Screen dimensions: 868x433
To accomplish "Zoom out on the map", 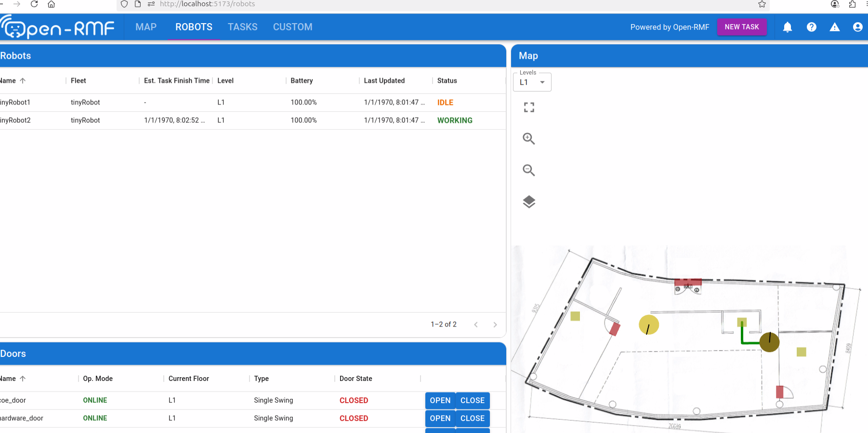I will pos(529,170).
